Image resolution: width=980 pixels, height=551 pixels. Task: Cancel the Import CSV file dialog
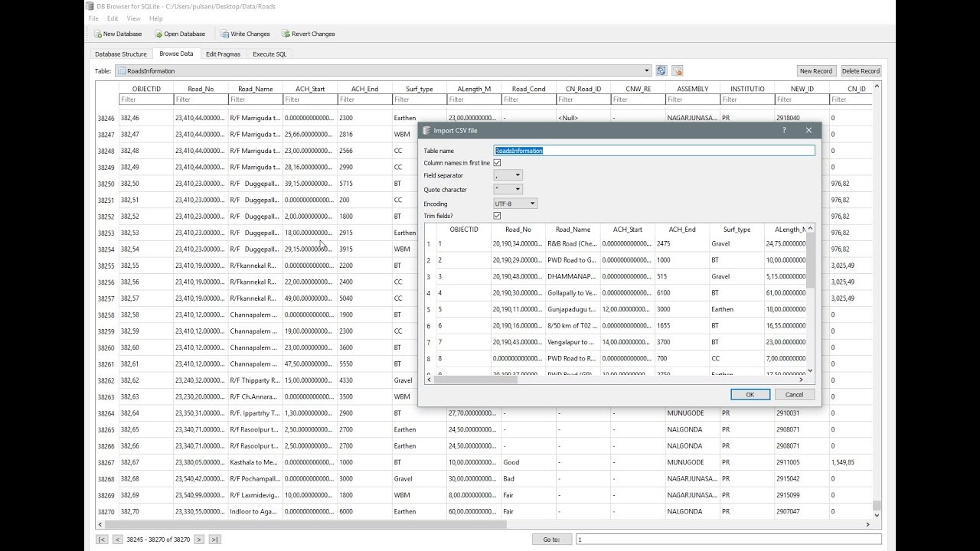(794, 394)
